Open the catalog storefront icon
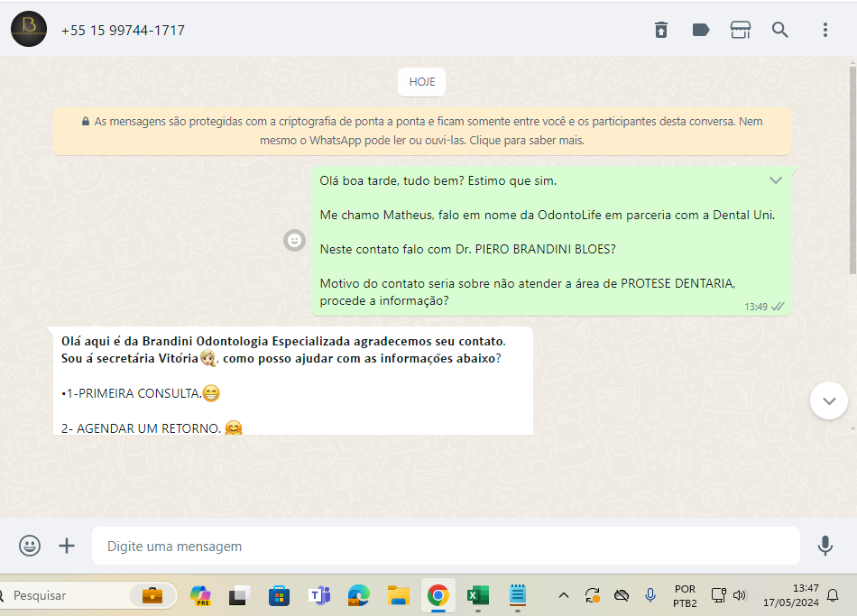Image resolution: width=857 pixels, height=616 pixels. [x=741, y=30]
